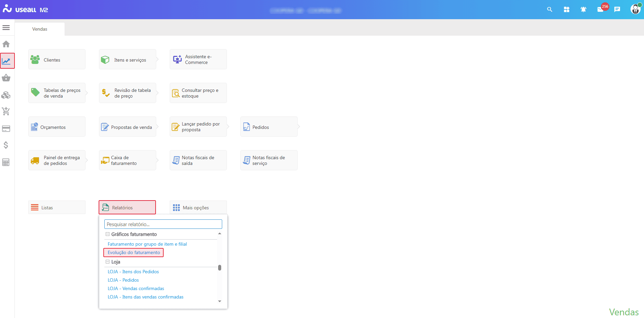Open the dollar sign financial module

click(x=6, y=145)
